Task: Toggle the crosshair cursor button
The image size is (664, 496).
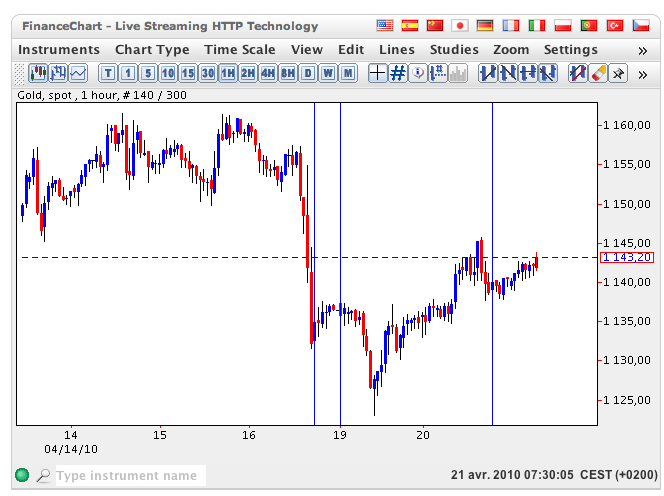Action: point(378,72)
